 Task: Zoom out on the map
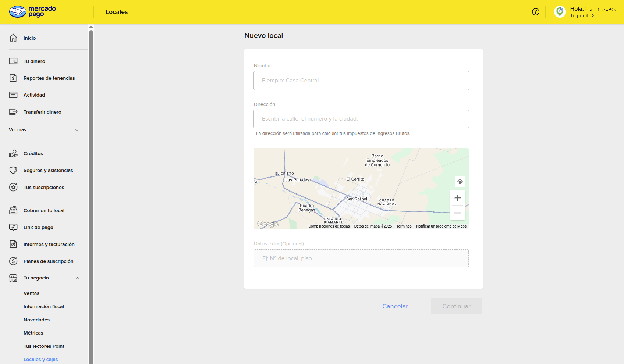pyautogui.click(x=457, y=213)
